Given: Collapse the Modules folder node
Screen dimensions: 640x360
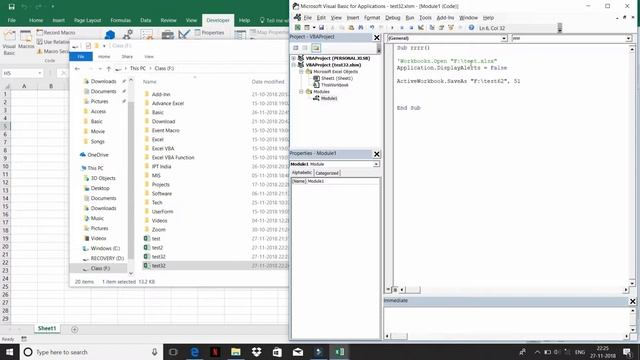Looking at the screenshot, I should tap(301, 91).
